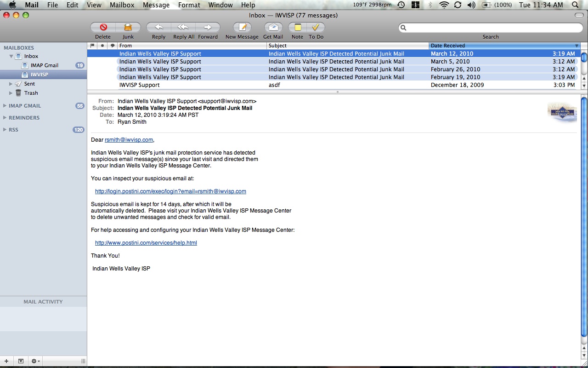Open the Mailbox menu

122,5
